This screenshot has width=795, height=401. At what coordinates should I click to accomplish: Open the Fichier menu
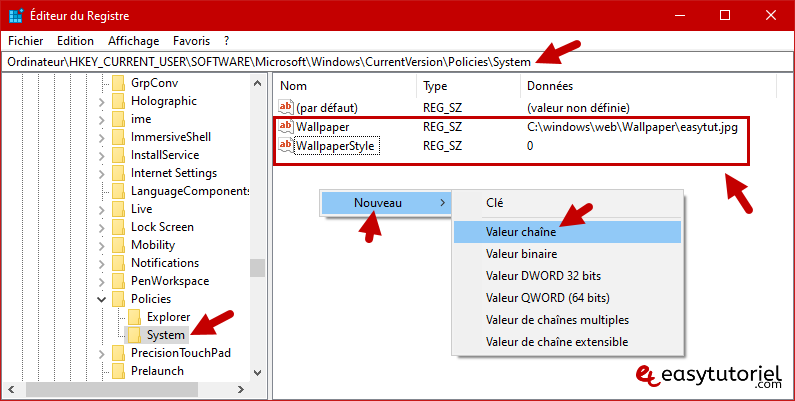pyautogui.click(x=26, y=41)
